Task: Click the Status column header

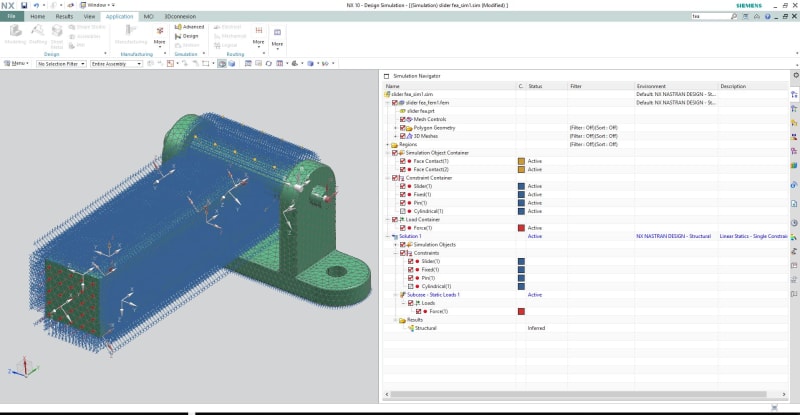Action: tap(546, 86)
